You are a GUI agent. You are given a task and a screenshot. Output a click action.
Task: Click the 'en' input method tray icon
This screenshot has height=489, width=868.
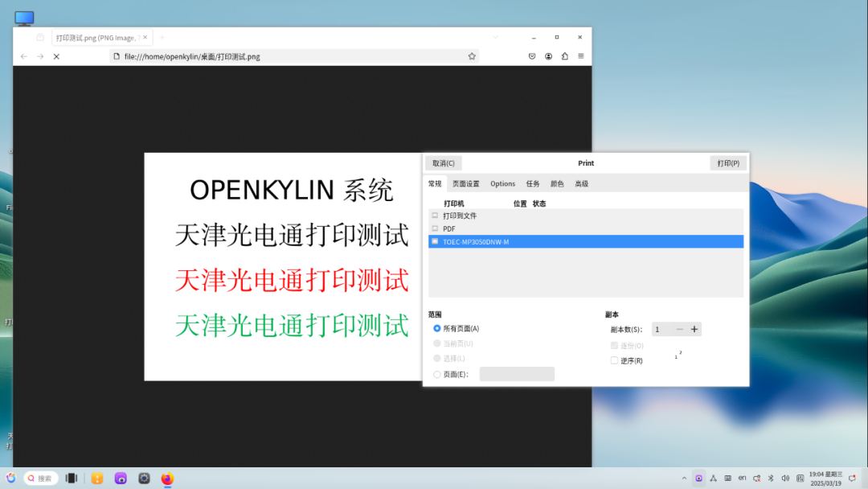tap(743, 477)
